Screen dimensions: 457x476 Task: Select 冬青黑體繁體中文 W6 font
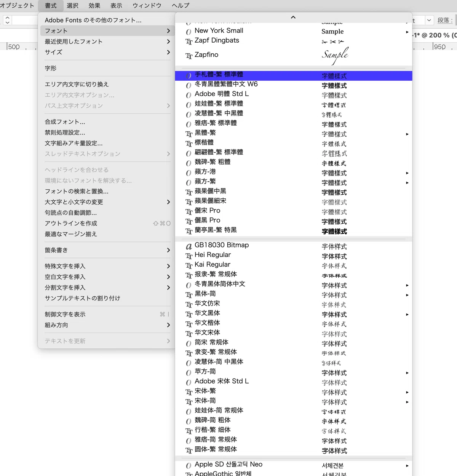(293, 85)
